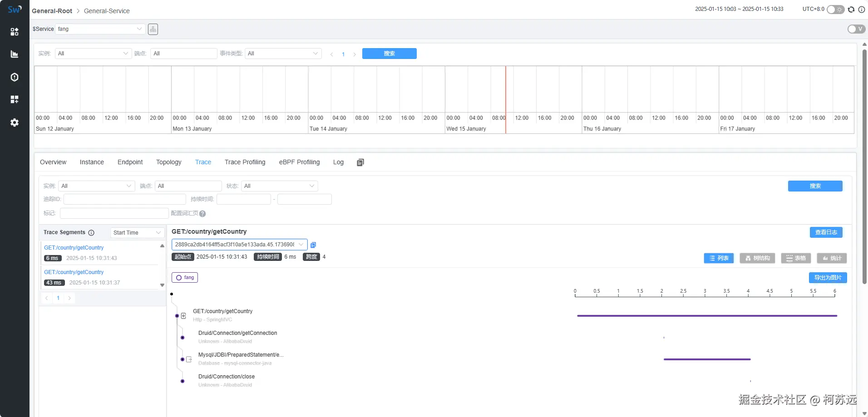The width and height of the screenshot is (868, 417).
Task: Switch to the Instance tab
Action: tap(92, 162)
